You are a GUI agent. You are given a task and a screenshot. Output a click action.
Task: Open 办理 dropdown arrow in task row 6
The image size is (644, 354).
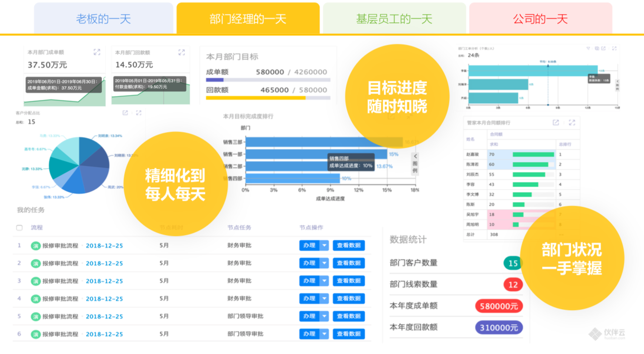pos(325,334)
